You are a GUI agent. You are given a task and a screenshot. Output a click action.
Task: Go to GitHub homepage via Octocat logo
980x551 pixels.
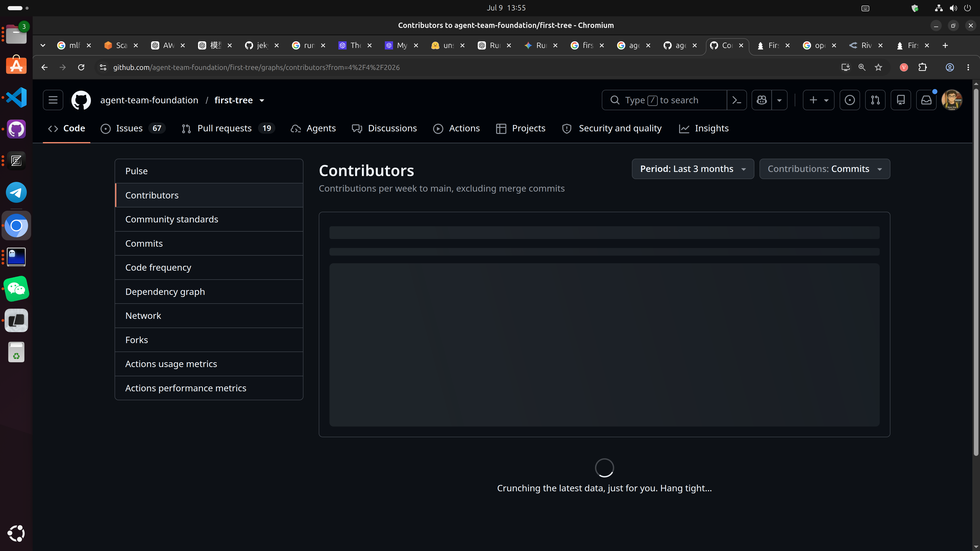81,100
